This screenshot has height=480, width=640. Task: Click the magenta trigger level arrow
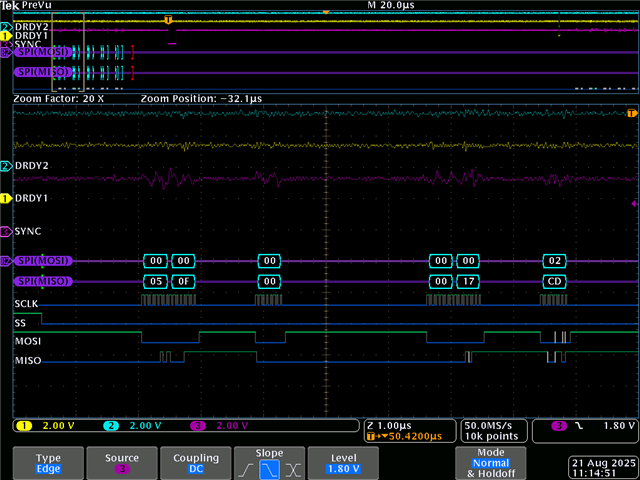634,203
